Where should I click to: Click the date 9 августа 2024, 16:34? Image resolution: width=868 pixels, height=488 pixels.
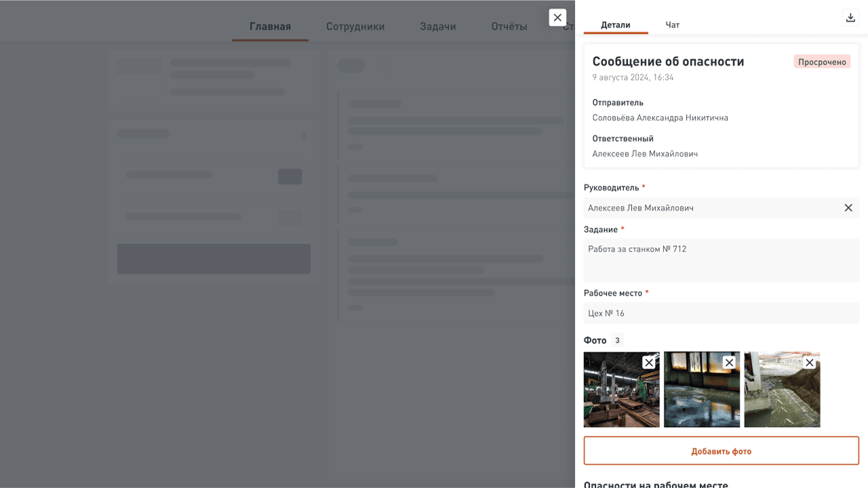[633, 77]
